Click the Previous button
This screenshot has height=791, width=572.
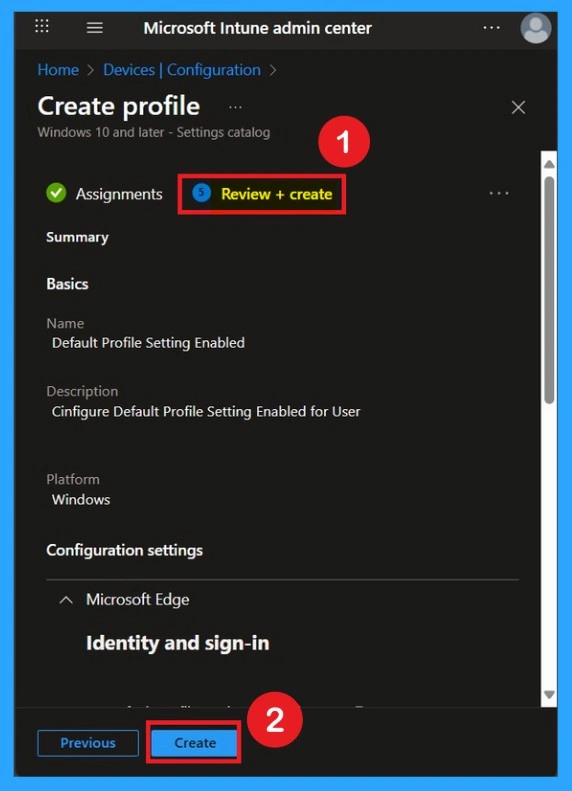(x=88, y=743)
